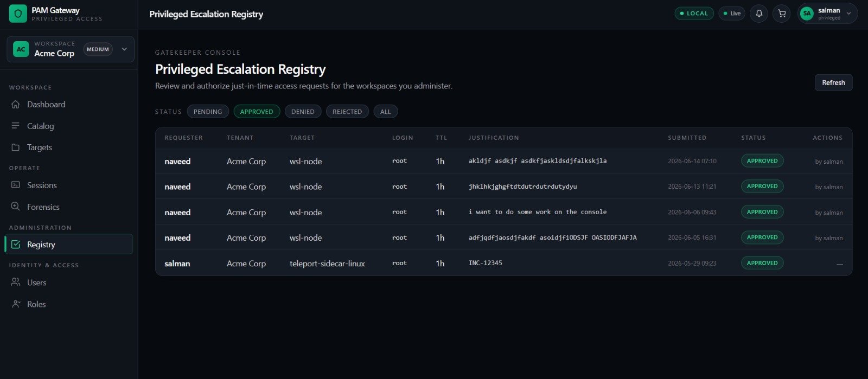Click the Users people icon
868x379 pixels.
(x=16, y=282)
